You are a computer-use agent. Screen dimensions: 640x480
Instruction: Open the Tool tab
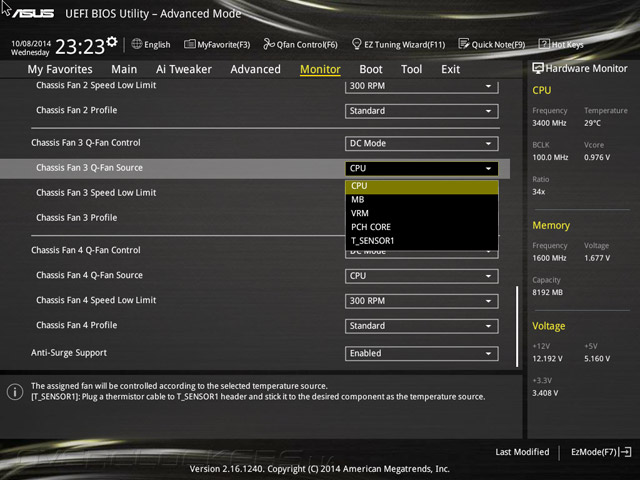[411, 69]
